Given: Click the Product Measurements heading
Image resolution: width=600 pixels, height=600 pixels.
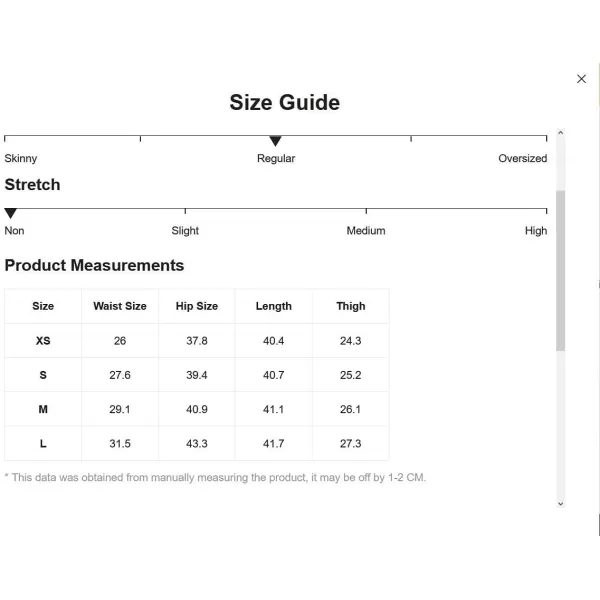Looking at the screenshot, I should tap(94, 265).
